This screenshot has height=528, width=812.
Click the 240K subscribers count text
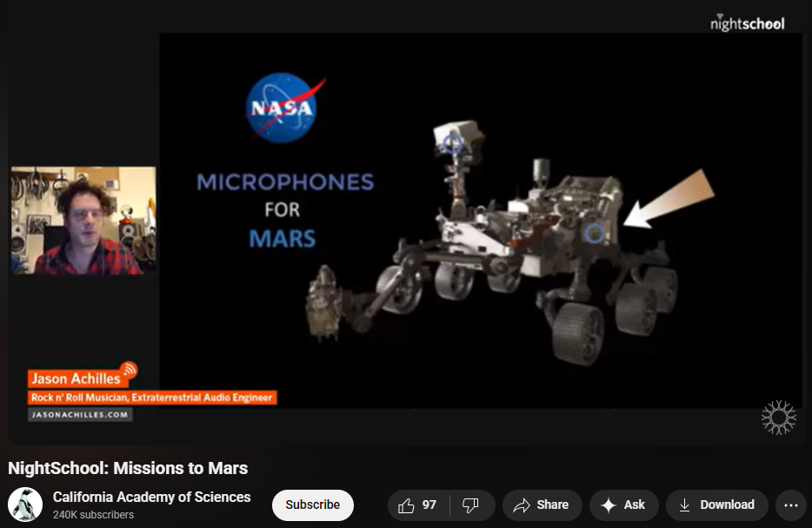(93, 515)
